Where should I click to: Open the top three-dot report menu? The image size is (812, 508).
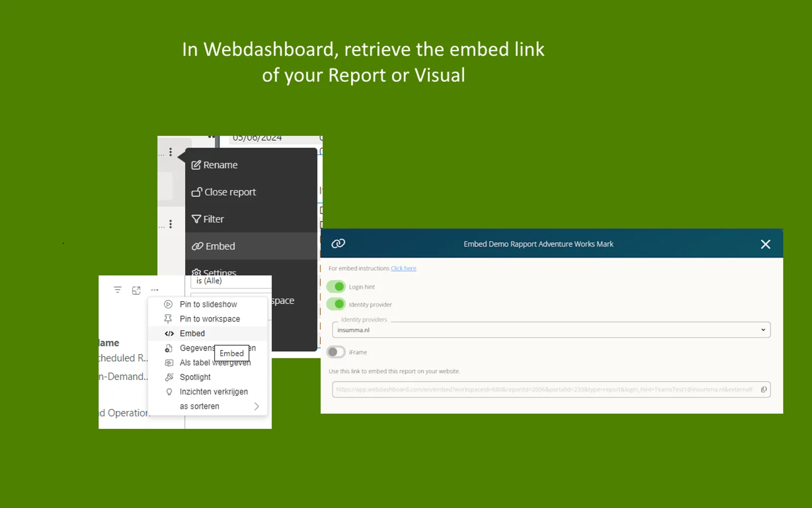point(171,152)
